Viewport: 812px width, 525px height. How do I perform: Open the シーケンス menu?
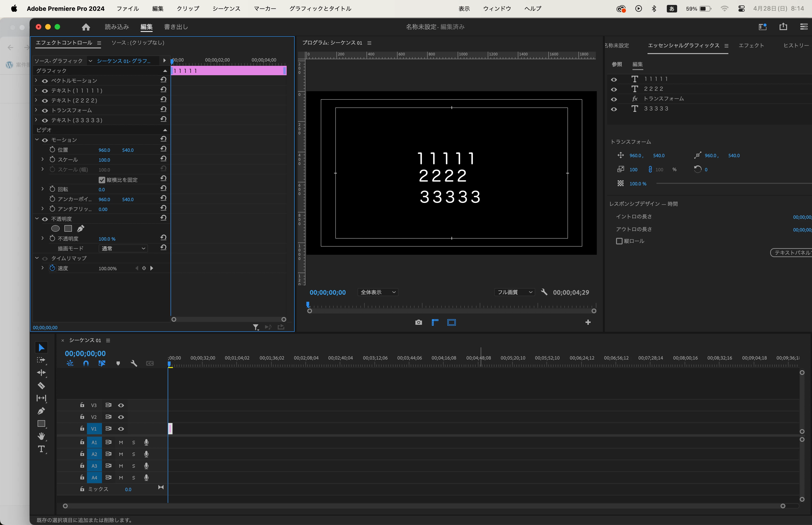click(226, 8)
